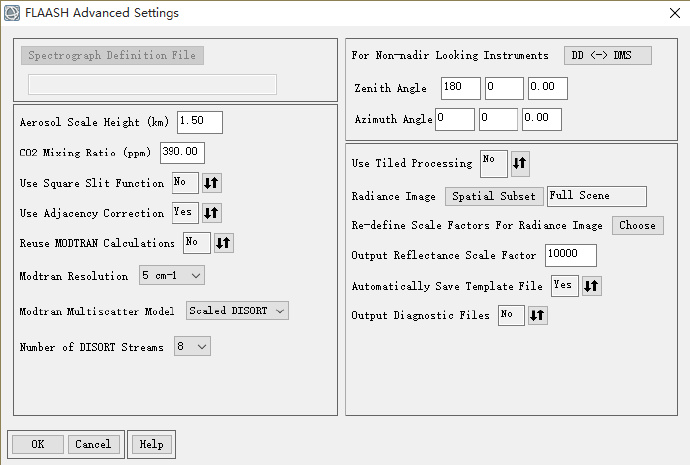Toggle Output Diagnostic Files arrow button
690x465 pixels.
point(538,316)
